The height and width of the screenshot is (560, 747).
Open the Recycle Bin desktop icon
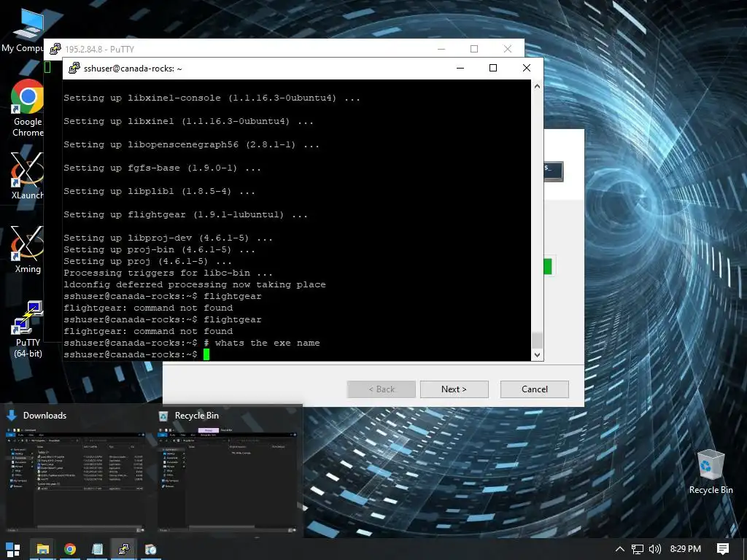[711, 472]
